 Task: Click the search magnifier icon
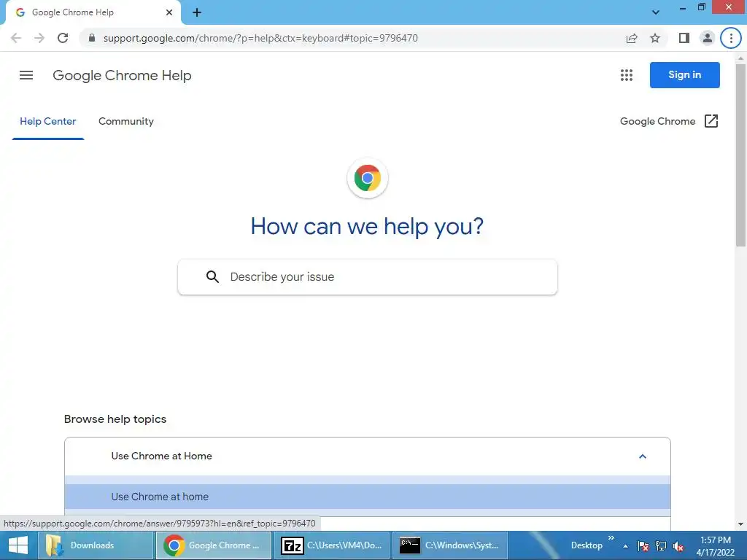pos(212,276)
